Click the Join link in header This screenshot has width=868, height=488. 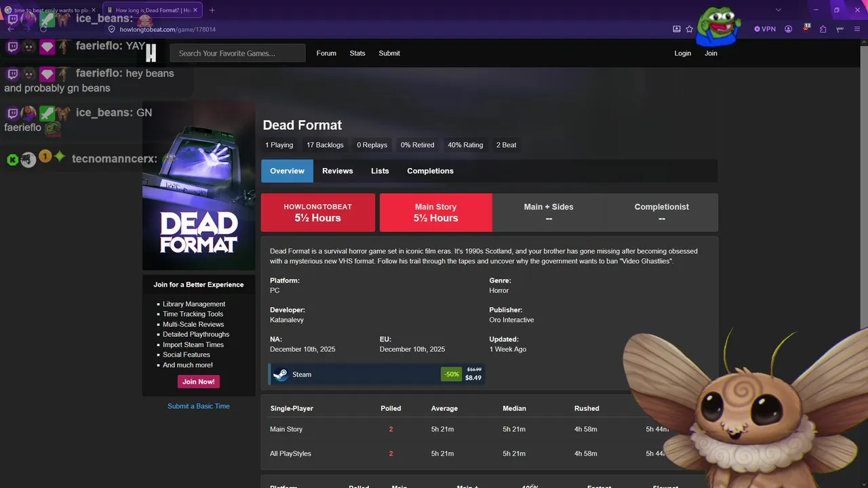(x=711, y=53)
